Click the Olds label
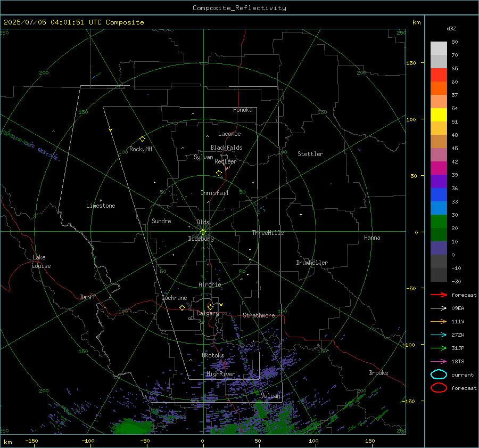 click(203, 222)
